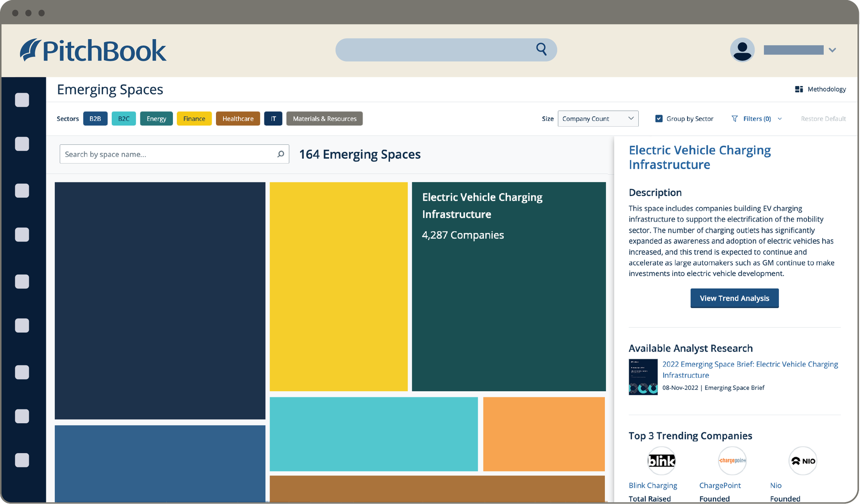
Task: Click the "Top 3 Trending Companies" heading
Action: [x=690, y=436]
